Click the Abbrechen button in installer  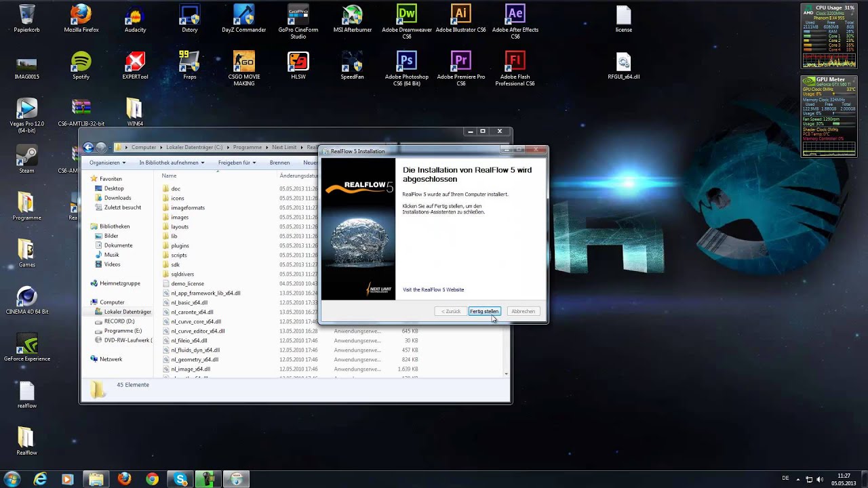pos(523,311)
